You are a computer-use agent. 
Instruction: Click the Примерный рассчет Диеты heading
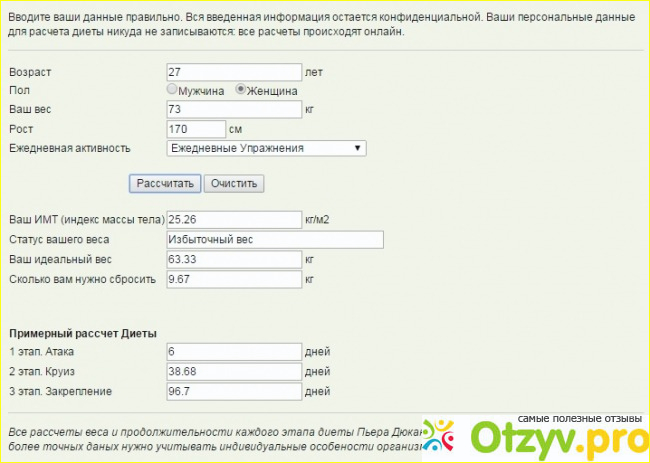[83, 332]
